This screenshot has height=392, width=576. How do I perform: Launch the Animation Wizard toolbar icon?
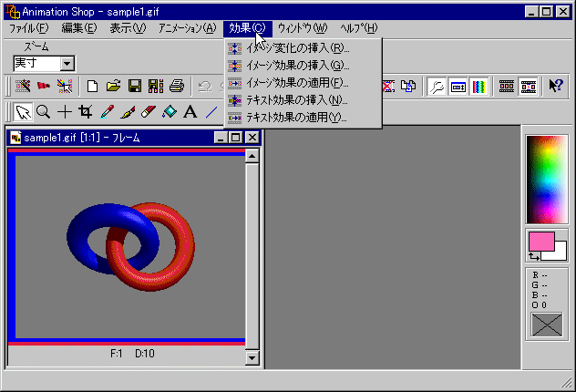coord(23,87)
